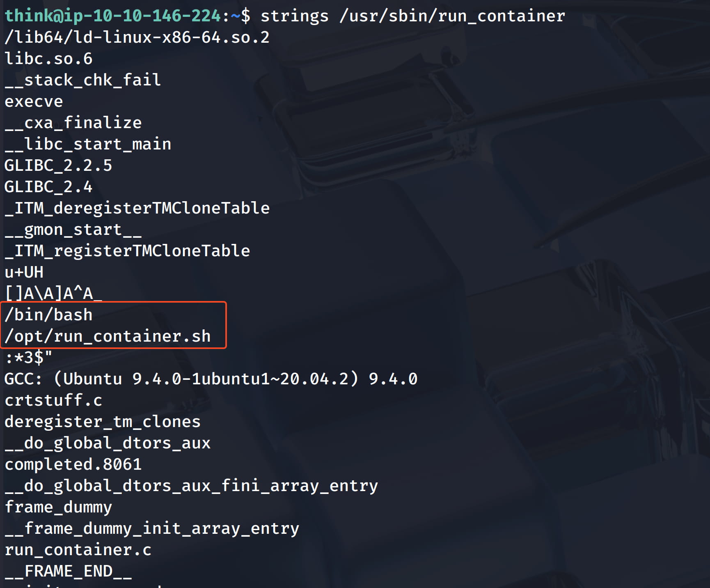
Task: Click the GLIBC_2.2.5 version line
Action: [x=58, y=165]
